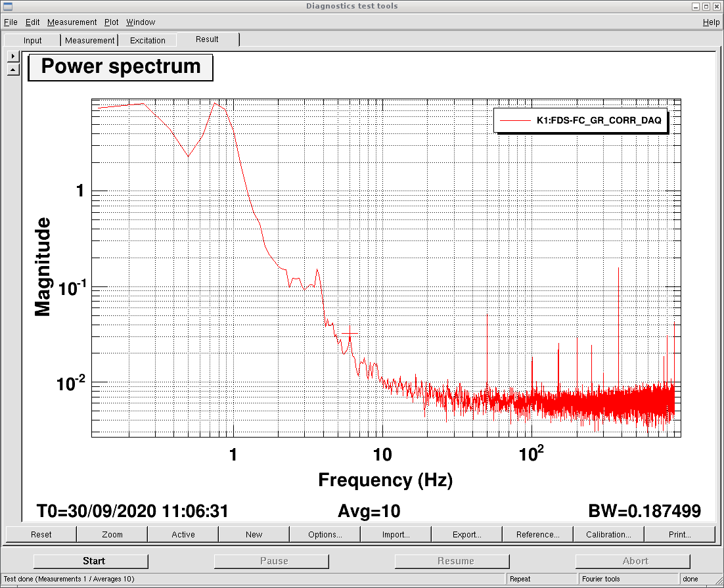
Task: Open the File menu
Action: click(11, 22)
